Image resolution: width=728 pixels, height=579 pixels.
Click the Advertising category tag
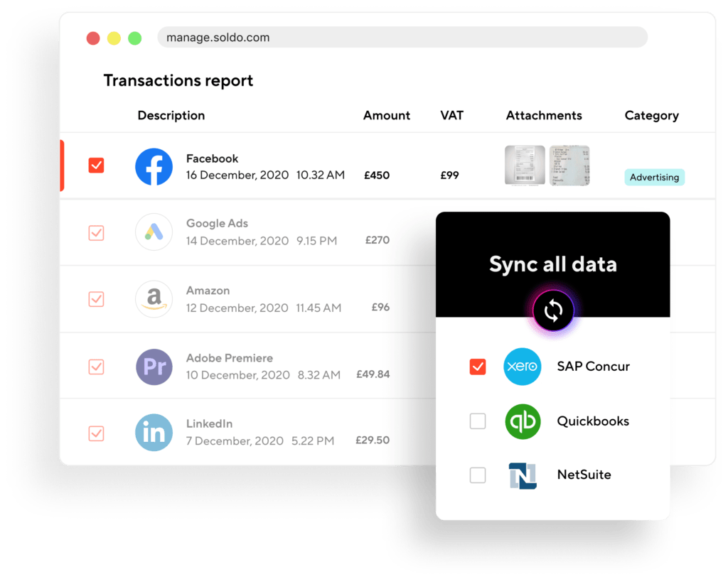click(654, 177)
